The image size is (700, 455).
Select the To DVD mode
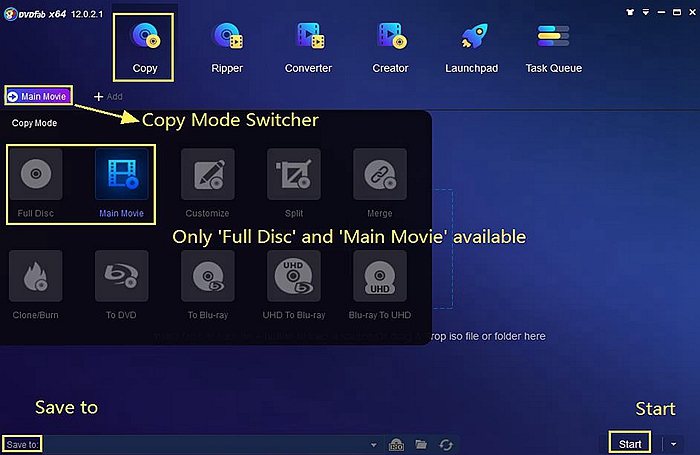pyautogui.click(x=121, y=285)
